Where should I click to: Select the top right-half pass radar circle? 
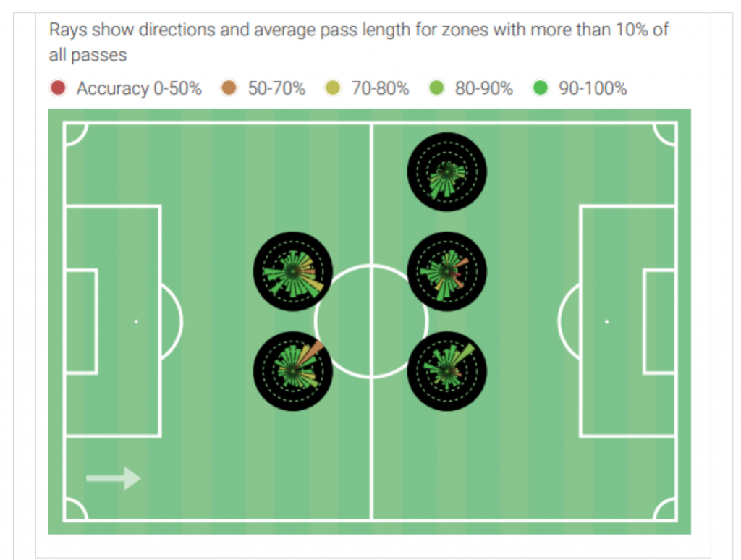[447, 172]
